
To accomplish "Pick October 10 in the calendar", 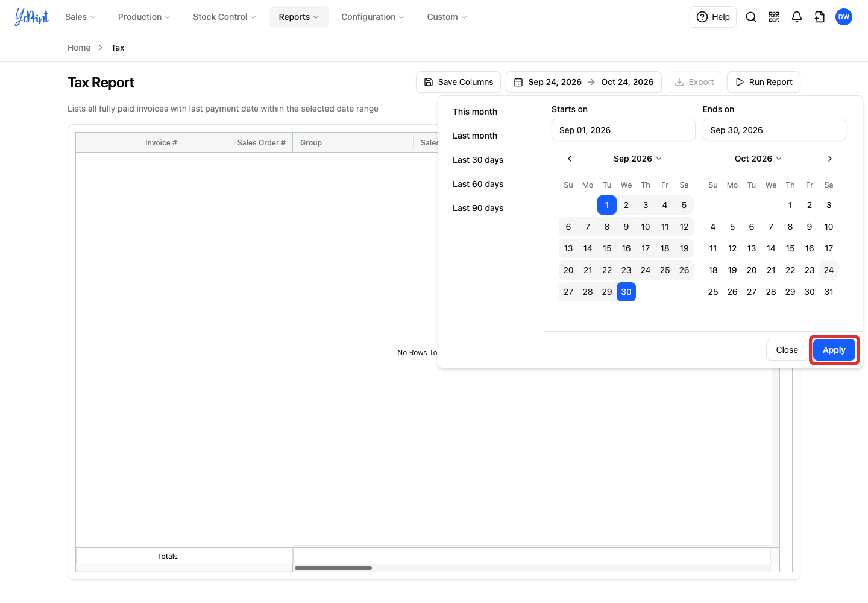I will 829,227.
